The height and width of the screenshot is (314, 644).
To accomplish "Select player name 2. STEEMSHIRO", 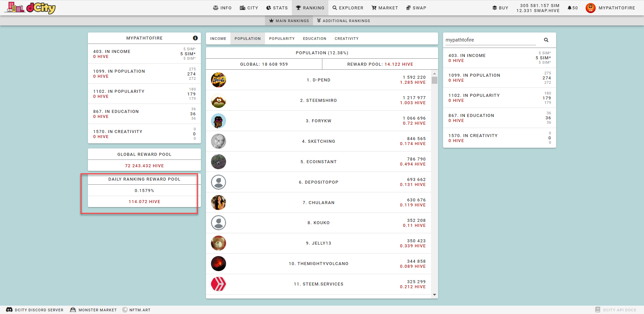I will [319, 101].
